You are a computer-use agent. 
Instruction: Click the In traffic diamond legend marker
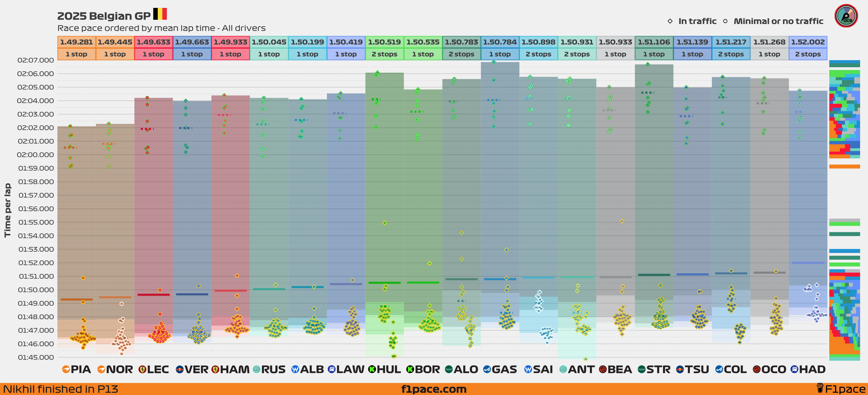coord(670,21)
